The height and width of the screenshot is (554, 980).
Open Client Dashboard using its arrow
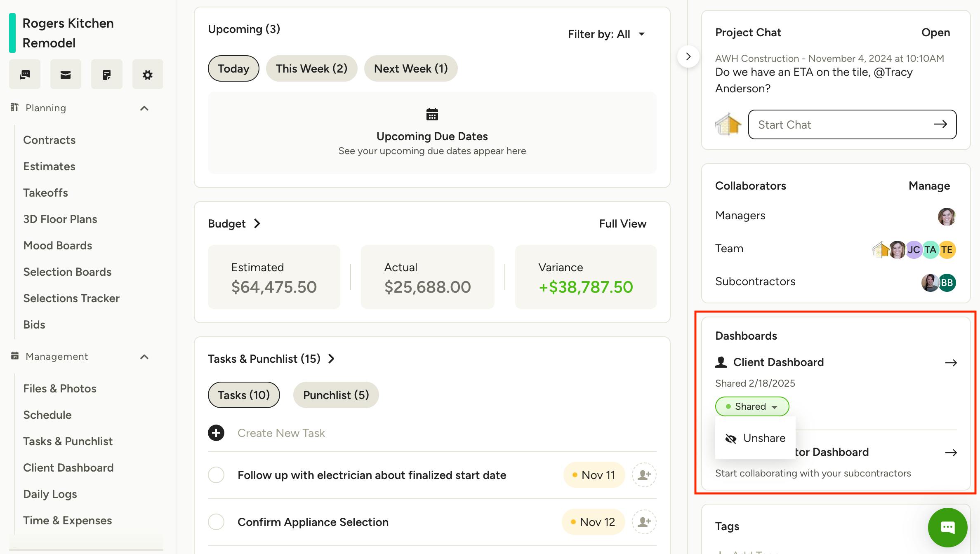951,363
